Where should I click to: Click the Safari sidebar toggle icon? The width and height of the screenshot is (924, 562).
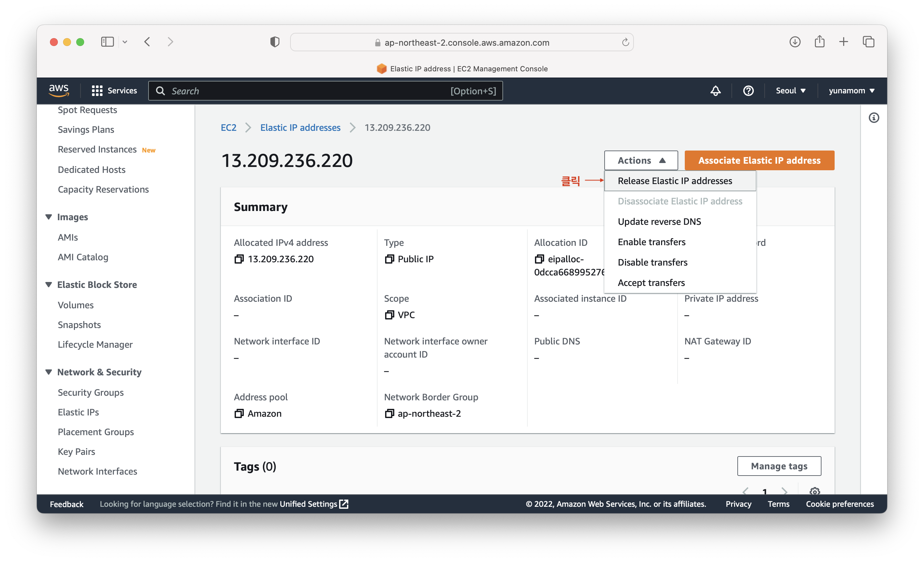pyautogui.click(x=107, y=42)
